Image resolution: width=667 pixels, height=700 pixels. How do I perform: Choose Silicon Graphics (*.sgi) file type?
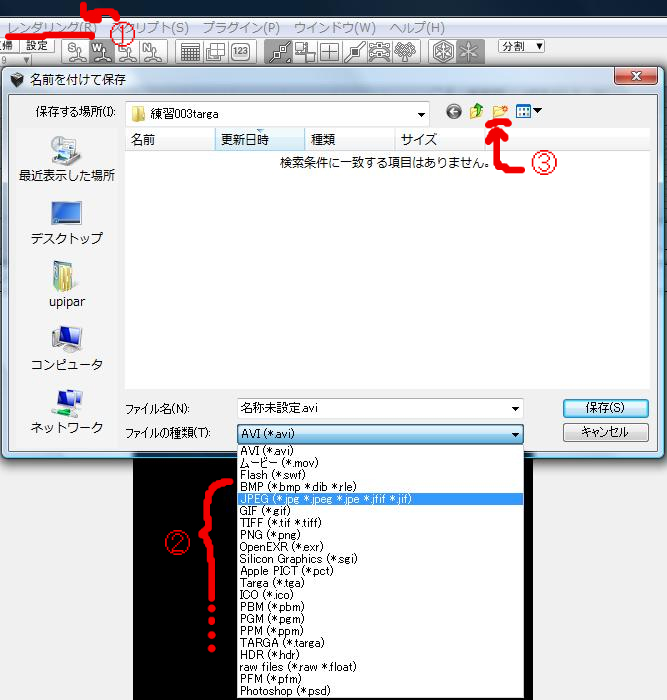tap(380, 559)
